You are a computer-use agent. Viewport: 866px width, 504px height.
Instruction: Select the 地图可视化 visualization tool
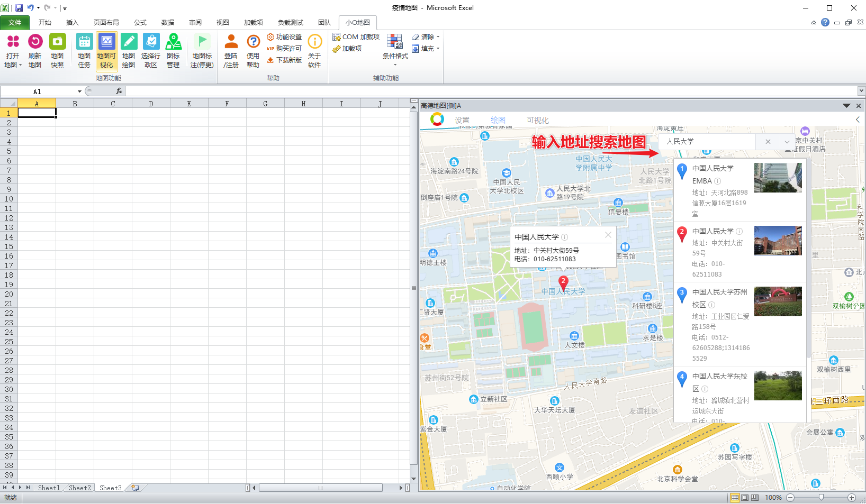pos(106,51)
